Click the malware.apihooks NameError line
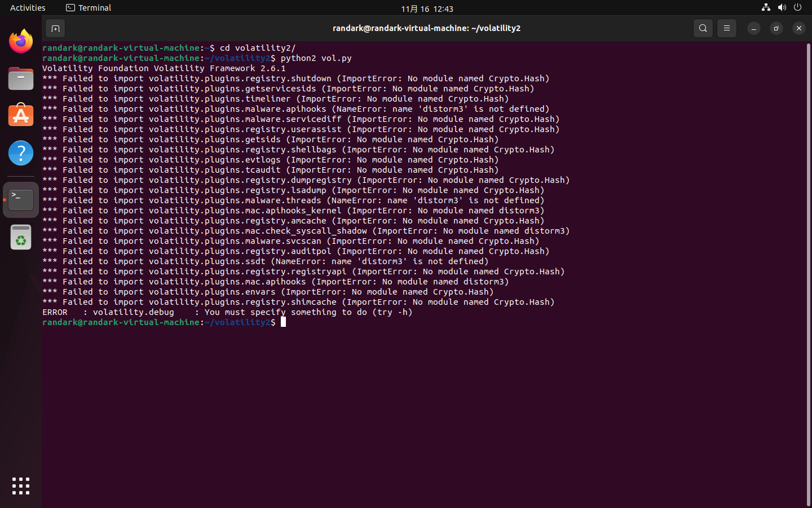Viewport: 812px width, 508px height. 296,109
